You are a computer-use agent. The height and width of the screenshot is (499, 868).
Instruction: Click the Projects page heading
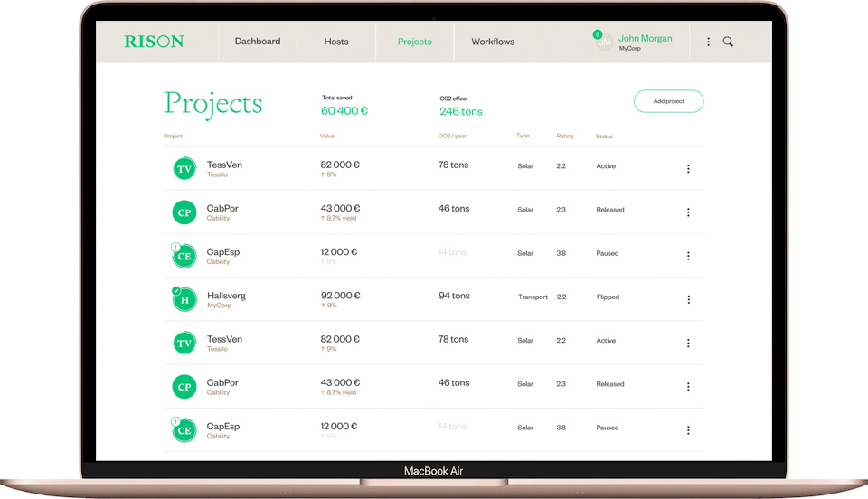(x=213, y=104)
